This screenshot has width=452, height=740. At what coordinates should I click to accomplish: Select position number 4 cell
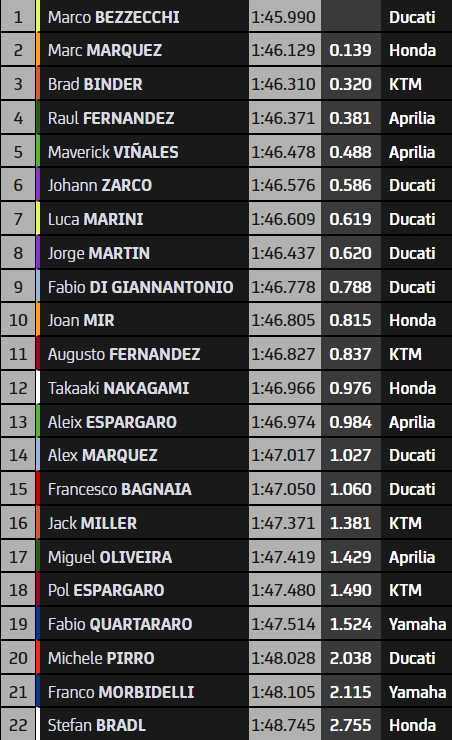(18, 118)
